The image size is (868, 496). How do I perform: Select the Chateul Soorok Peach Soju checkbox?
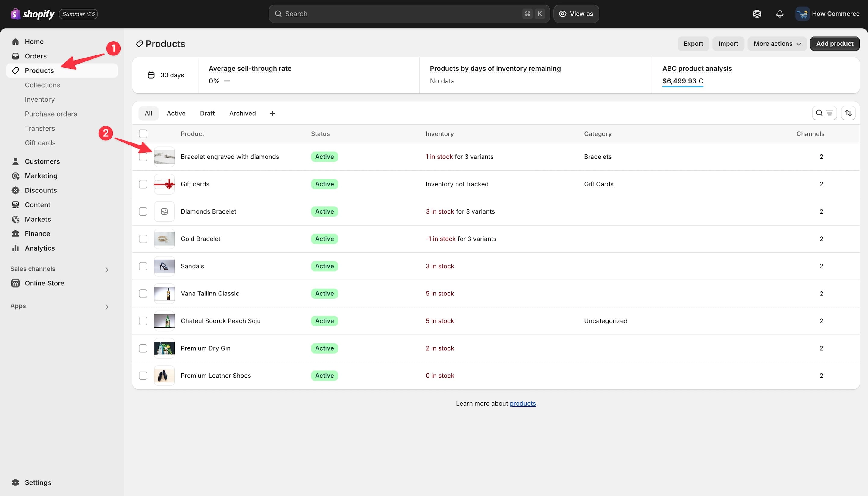tap(143, 321)
